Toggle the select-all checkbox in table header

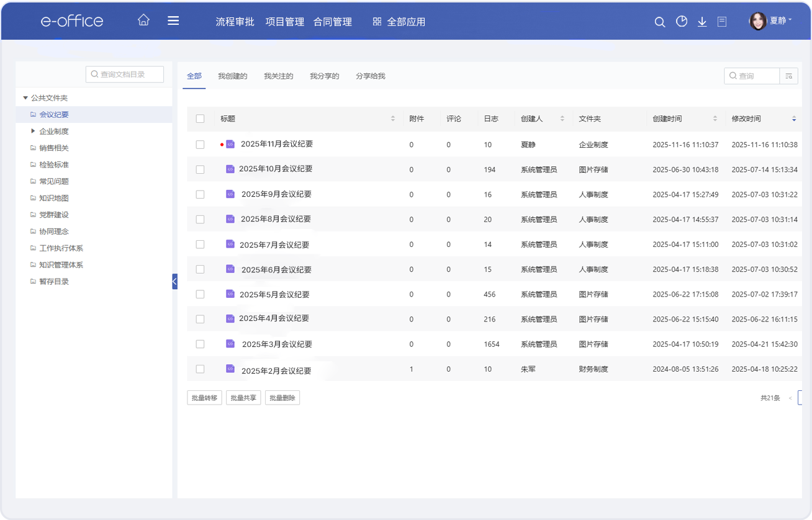pos(200,119)
